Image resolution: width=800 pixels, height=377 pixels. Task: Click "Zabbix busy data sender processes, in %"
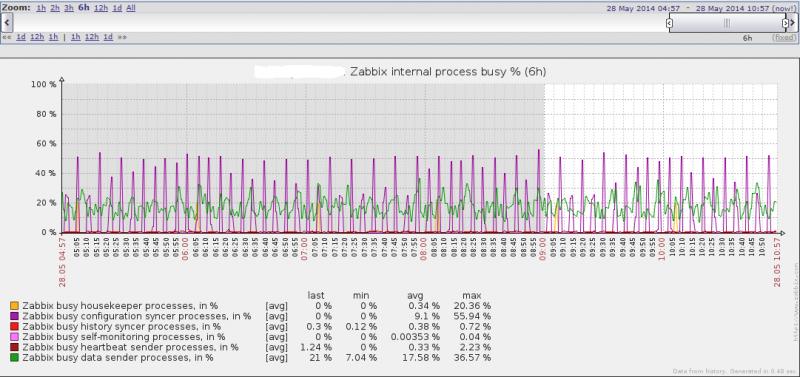pyautogui.click(x=118, y=358)
